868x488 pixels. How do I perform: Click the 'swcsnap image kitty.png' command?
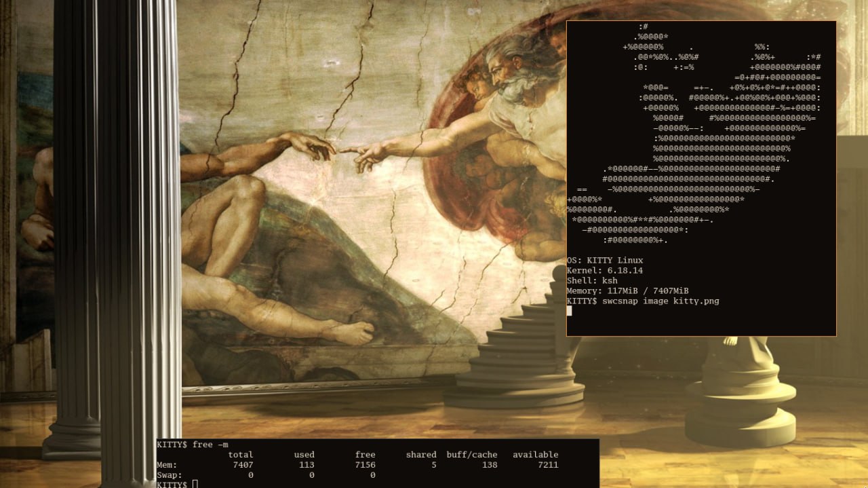pyautogui.click(x=661, y=301)
